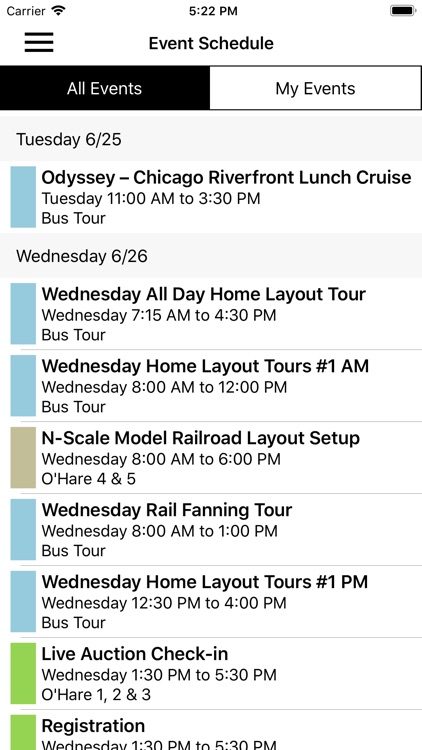Select the All Events tab
Screen dimensions: 422x750
pos(105,88)
